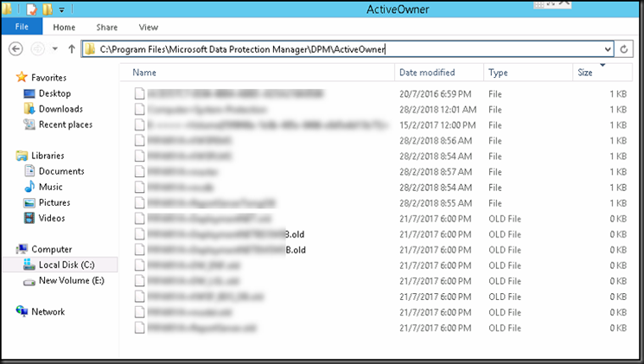Click the Documents library icon
The width and height of the screenshot is (644, 364).
tap(29, 171)
